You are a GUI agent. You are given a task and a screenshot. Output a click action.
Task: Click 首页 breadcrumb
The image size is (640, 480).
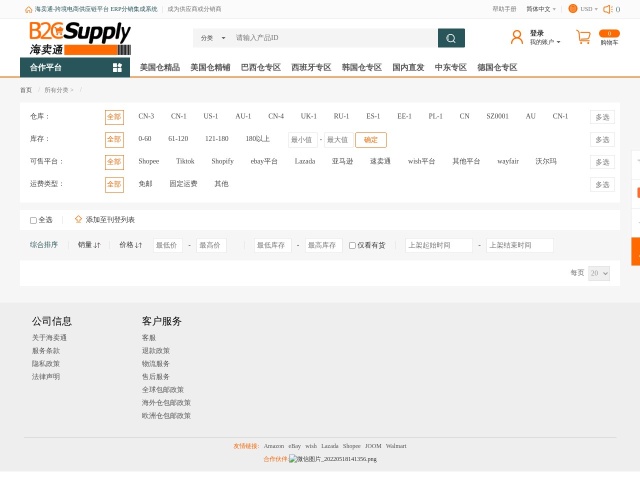(26, 90)
